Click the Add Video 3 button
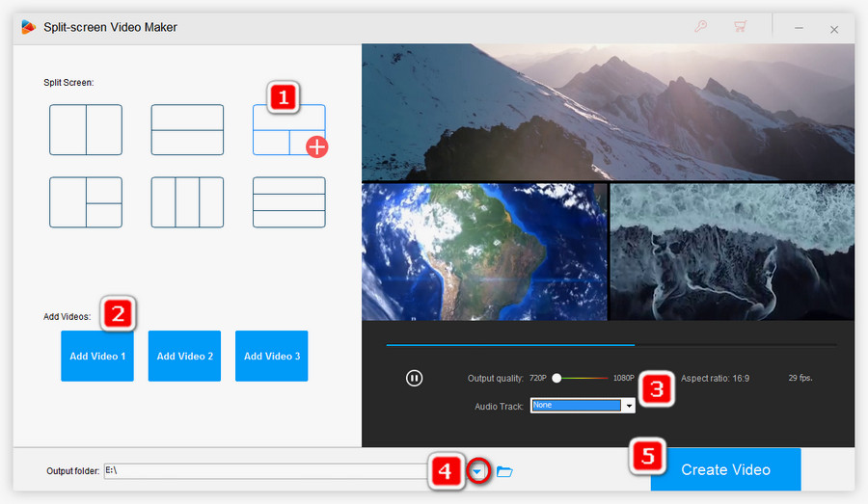The image size is (868, 504). point(272,357)
